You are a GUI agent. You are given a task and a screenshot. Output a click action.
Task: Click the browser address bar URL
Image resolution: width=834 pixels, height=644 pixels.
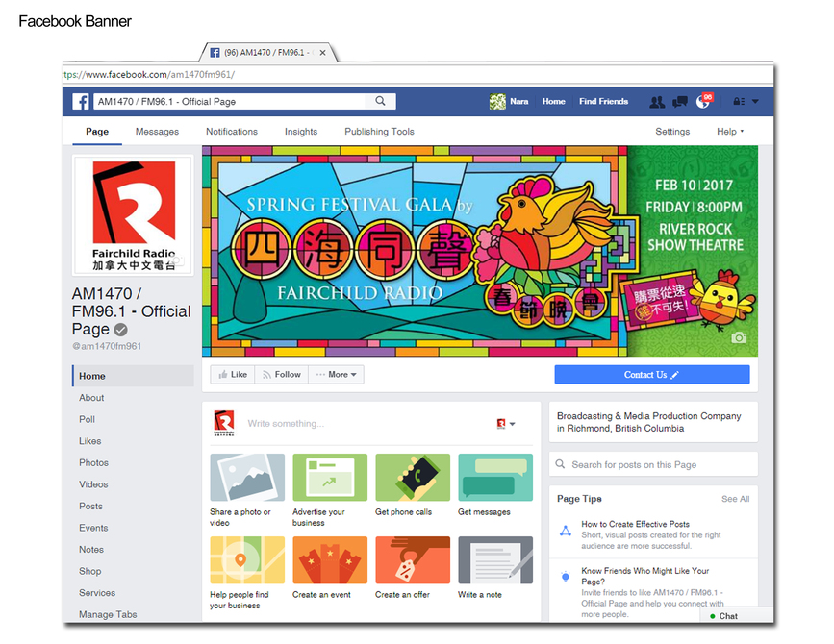point(149,74)
